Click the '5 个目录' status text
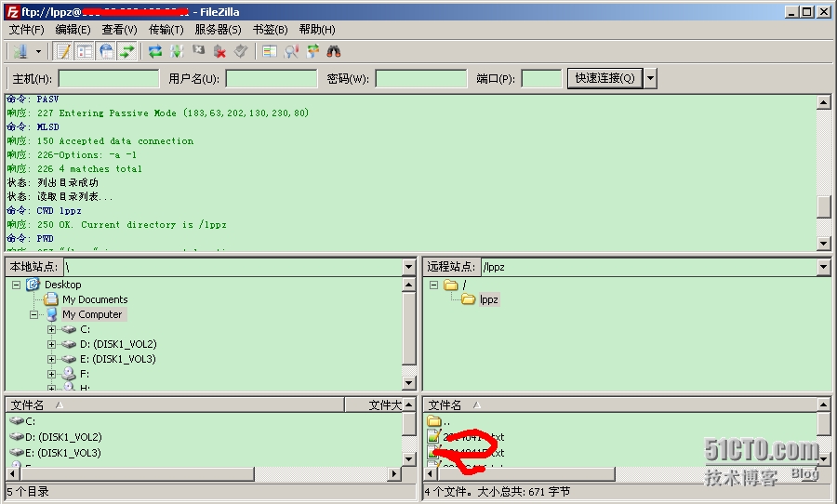Viewport: 837px width, 504px height. click(x=28, y=492)
